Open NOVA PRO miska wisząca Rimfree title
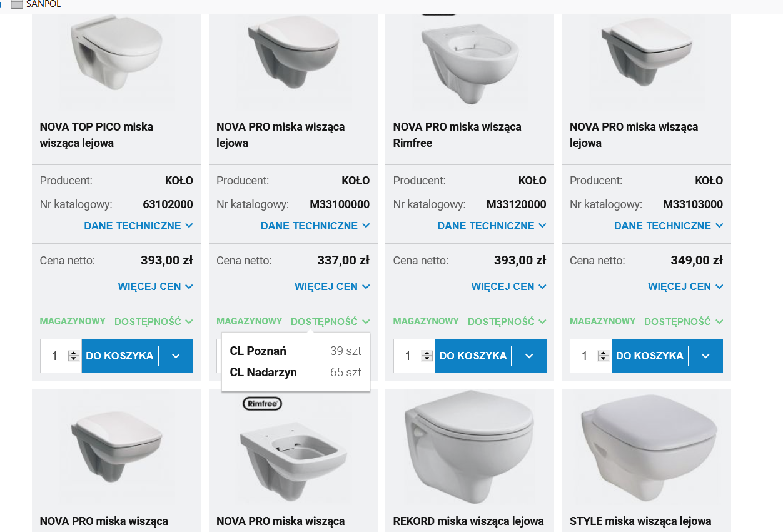Screen dimensions: 783x532 tap(457, 135)
